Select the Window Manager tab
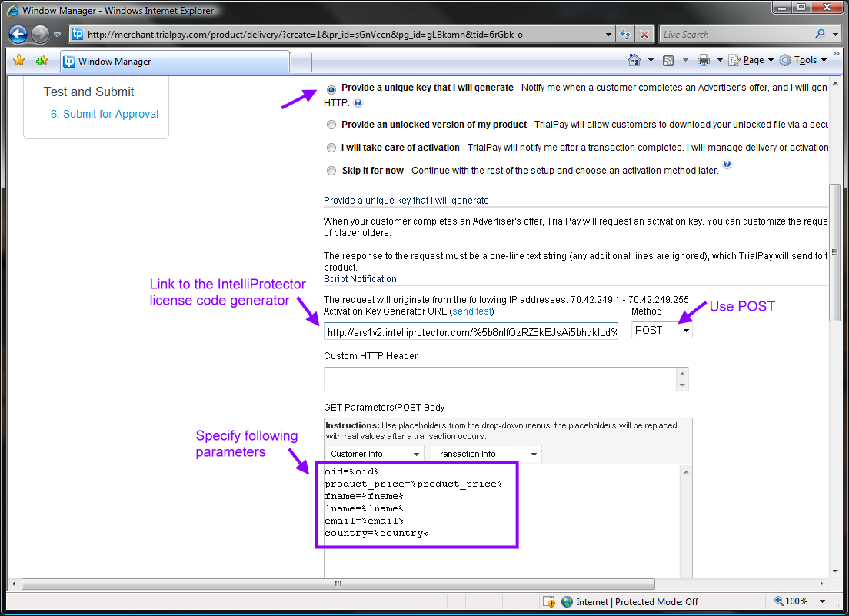The width and height of the screenshot is (849, 616). 175,62
